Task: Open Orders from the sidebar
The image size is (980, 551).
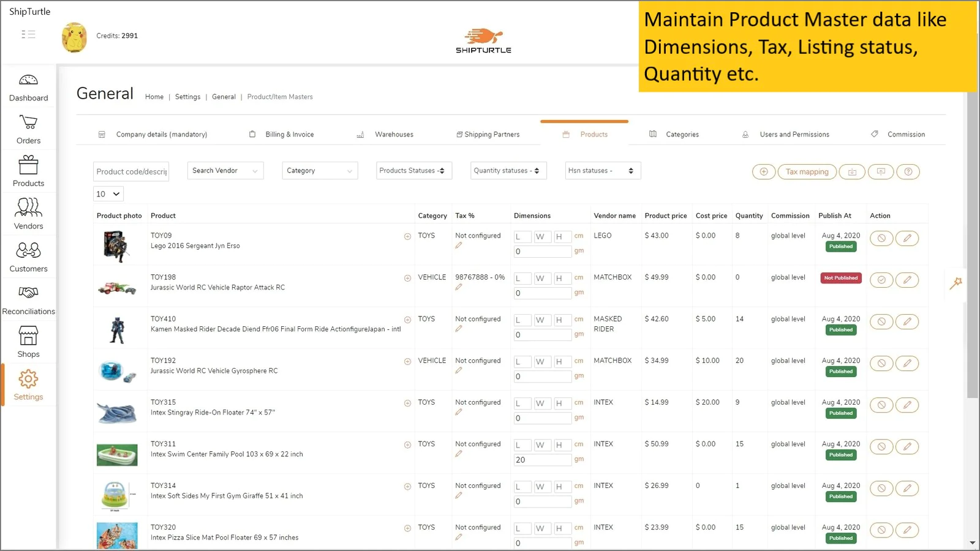Action: pos(28,130)
